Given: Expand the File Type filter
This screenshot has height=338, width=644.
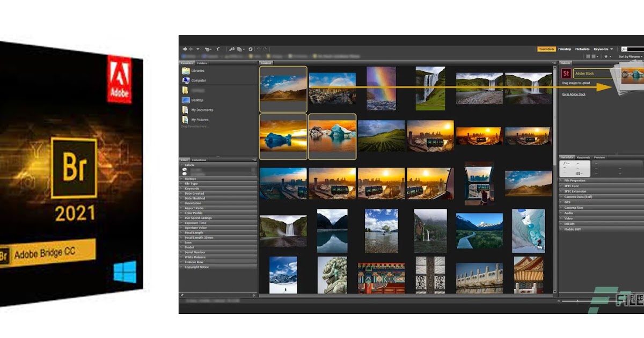Looking at the screenshot, I should point(218,183).
